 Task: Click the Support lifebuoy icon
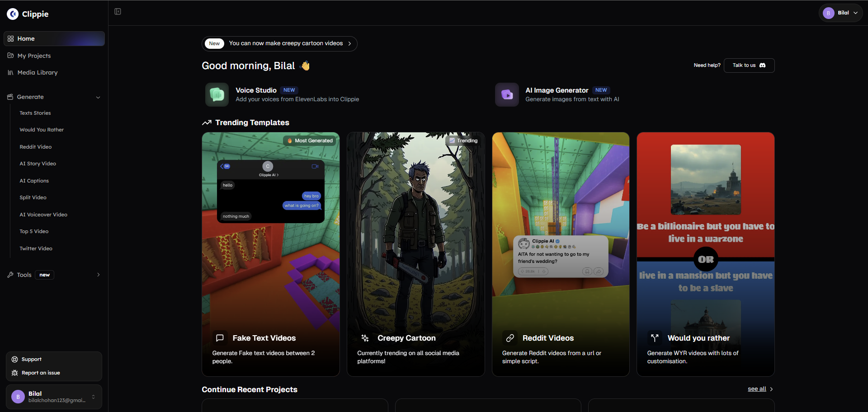(14, 359)
